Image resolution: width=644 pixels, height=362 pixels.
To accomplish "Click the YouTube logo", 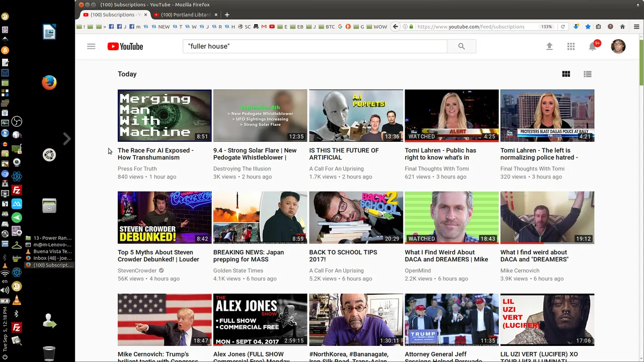I will click(125, 46).
